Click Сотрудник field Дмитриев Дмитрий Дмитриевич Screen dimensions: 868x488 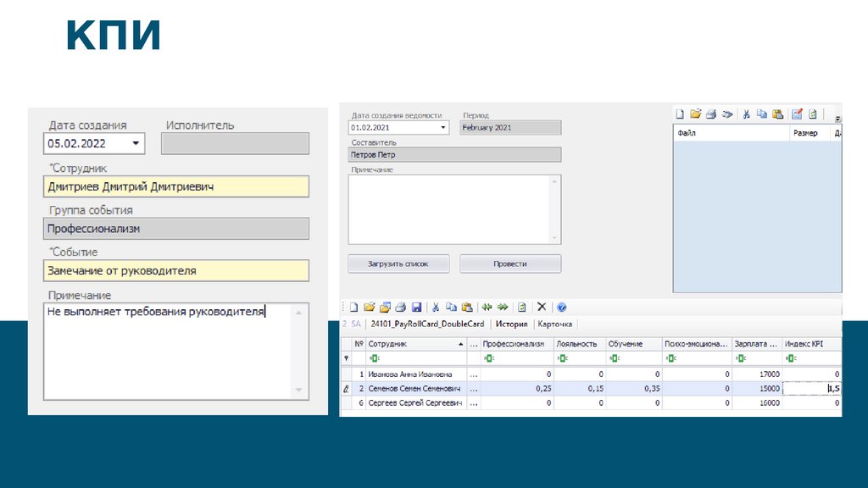pyautogui.click(x=176, y=186)
